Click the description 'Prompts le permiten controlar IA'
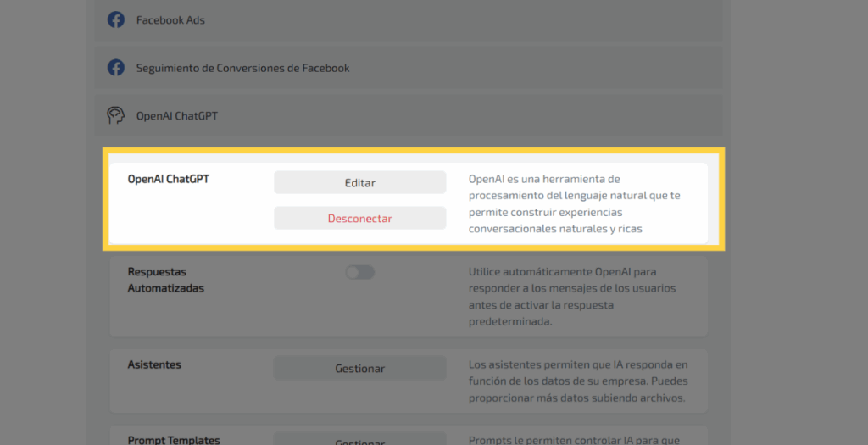 click(574, 440)
